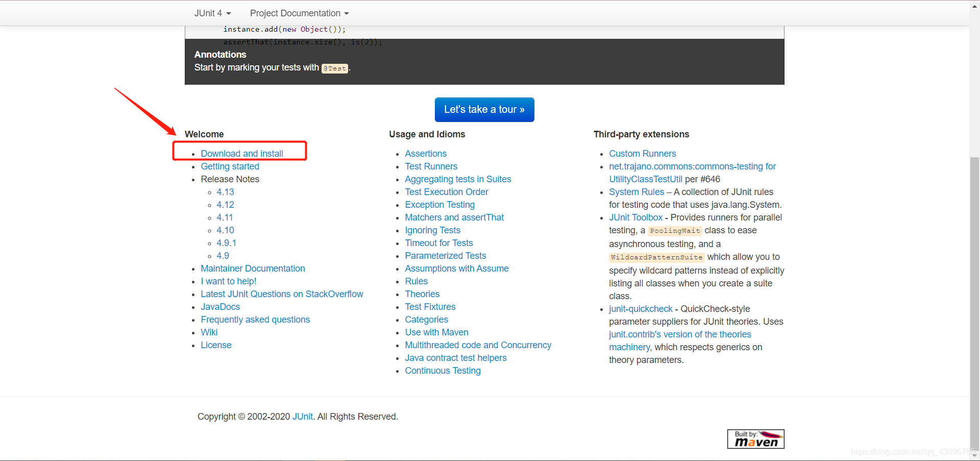The height and width of the screenshot is (461, 980).
Task: View release notes for 4.11
Action: [225, 217]
